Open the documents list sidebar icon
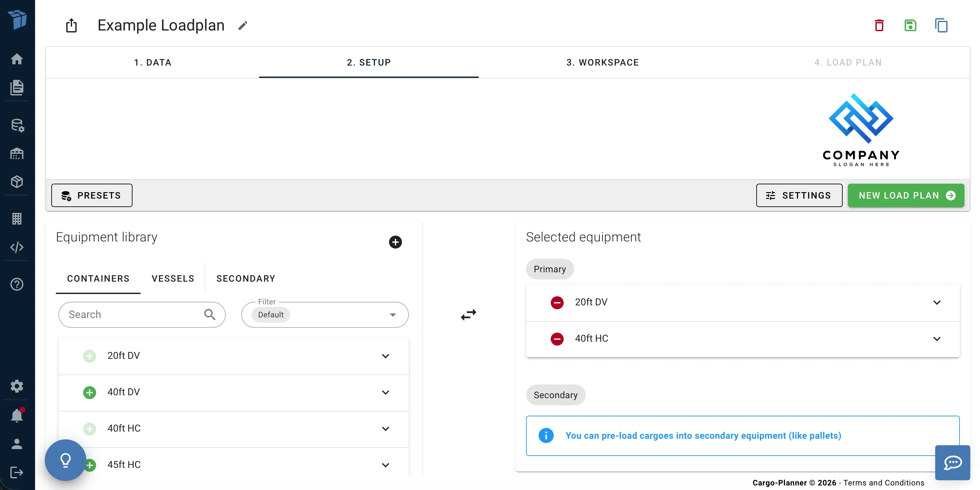 coord(17,87)
